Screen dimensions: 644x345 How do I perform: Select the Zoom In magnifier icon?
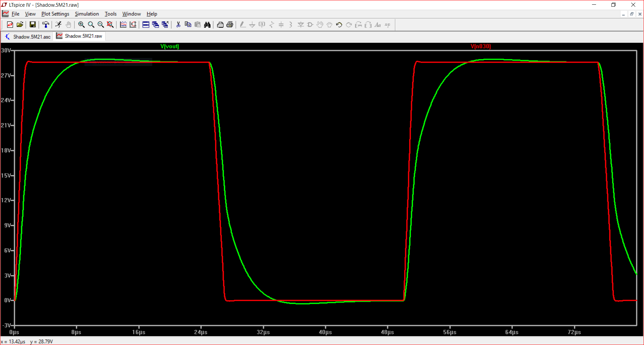(81, 24)
